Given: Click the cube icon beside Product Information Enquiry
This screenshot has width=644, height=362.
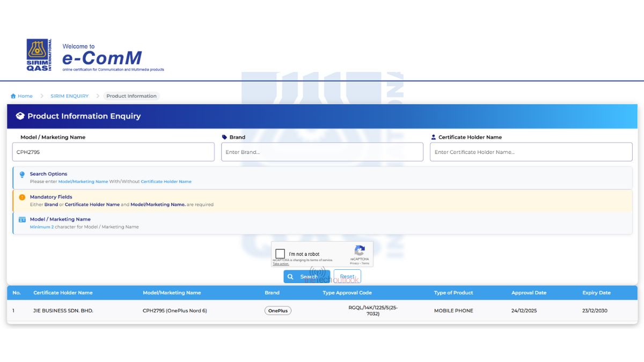Looking at the screenshot, I should (20, 116).
